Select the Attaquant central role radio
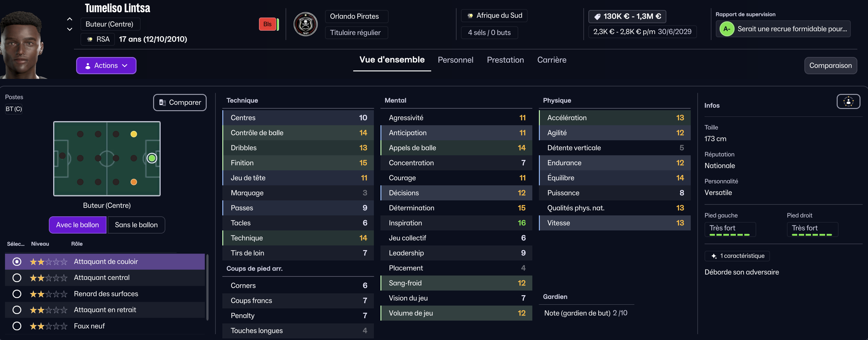This screenshot has width=868, height=340. tap(17, 278)
